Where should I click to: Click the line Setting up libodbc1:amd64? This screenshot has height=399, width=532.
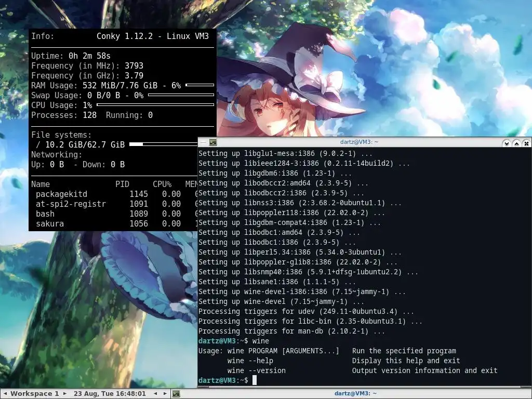279,232
